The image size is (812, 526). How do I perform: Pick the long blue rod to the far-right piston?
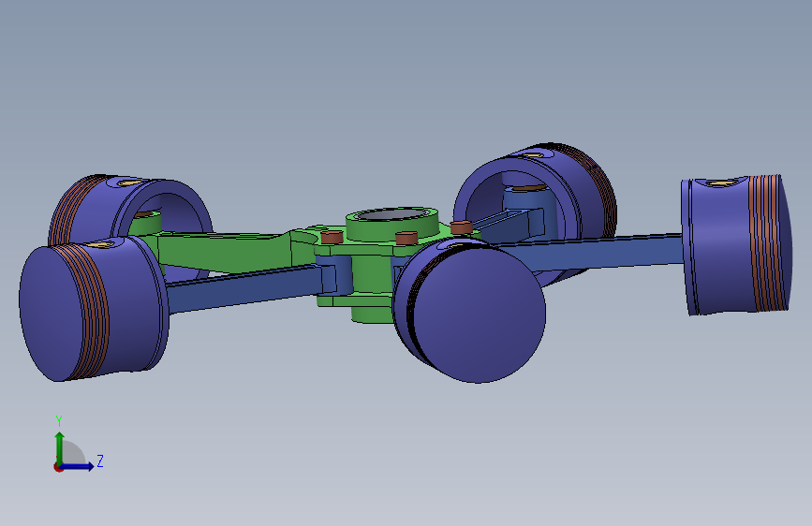[596, 252]
